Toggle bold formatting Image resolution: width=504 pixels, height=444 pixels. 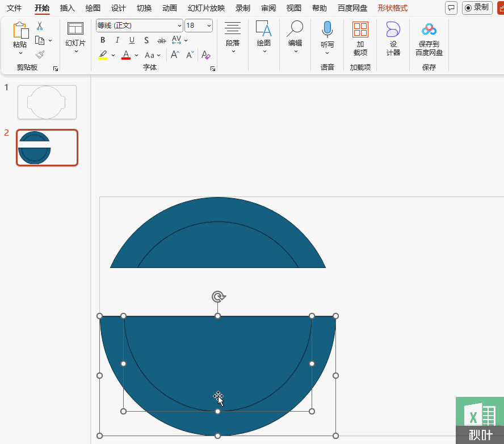(x=103, y=40)
